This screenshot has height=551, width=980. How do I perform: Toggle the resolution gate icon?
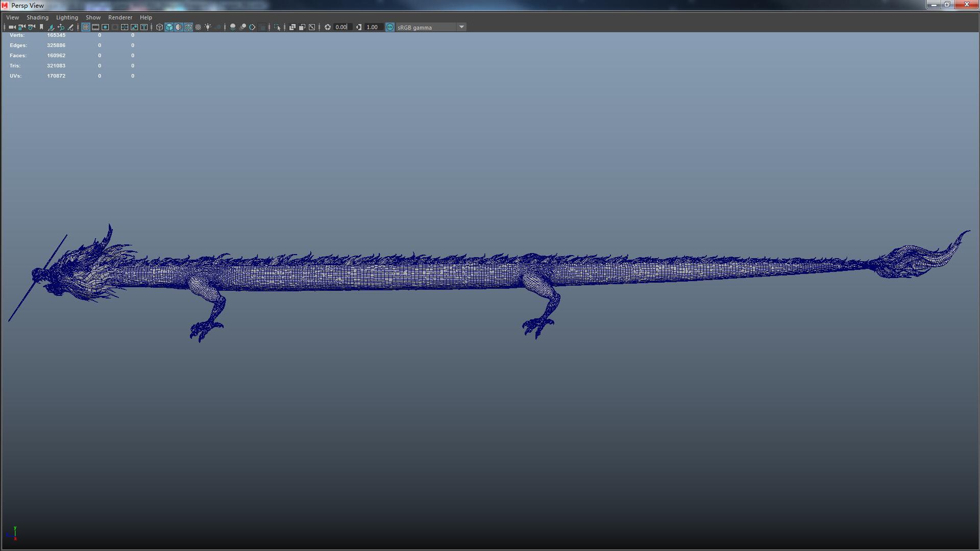coord(105,27)
